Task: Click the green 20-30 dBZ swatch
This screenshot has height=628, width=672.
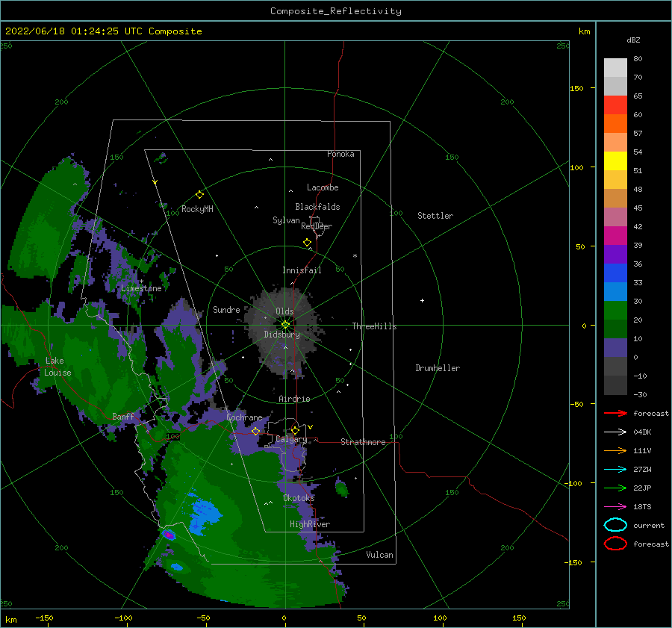Action: [x=615, y=310]
